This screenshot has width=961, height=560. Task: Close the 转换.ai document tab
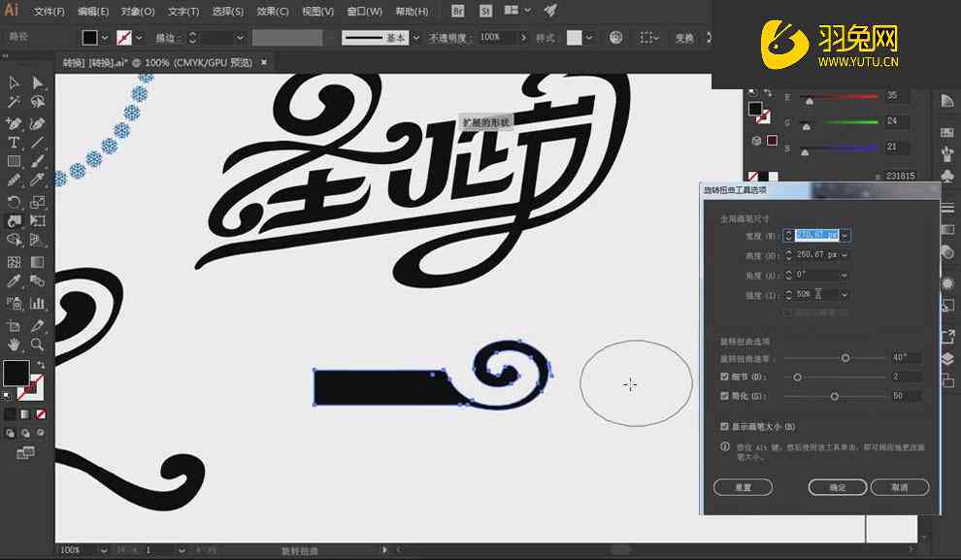pos(264,62)
